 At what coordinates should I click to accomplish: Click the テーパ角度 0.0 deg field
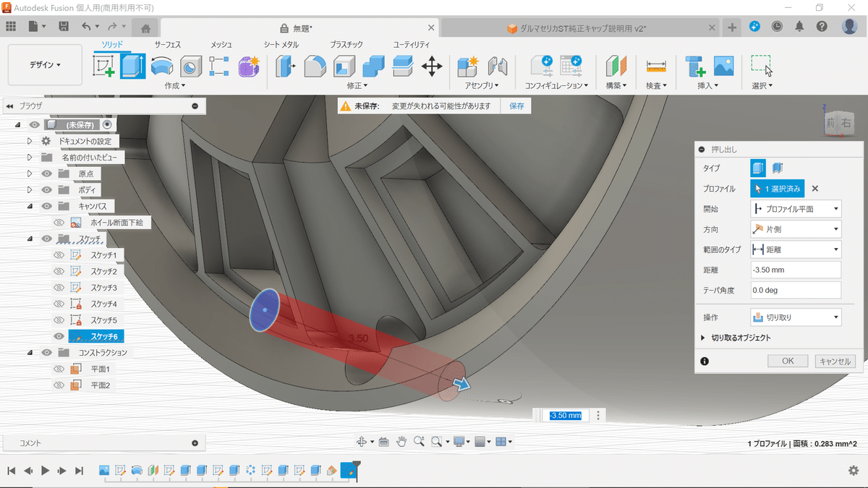pos(796,290)
